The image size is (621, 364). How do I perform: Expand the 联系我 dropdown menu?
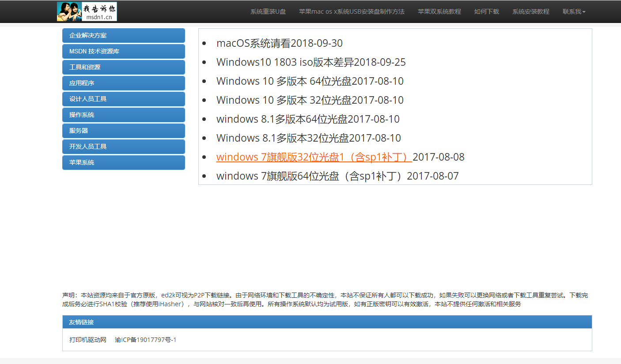[x=573, y=12]
